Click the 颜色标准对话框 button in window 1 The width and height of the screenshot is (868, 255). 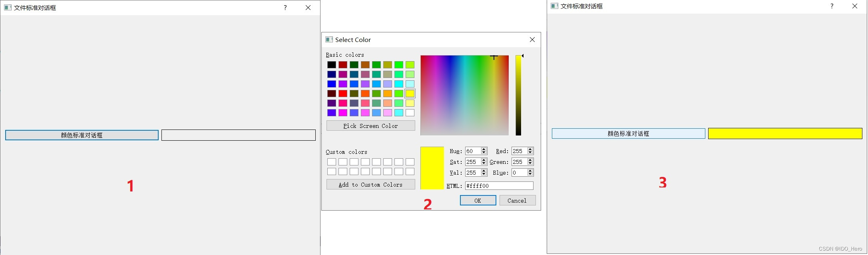82,135
